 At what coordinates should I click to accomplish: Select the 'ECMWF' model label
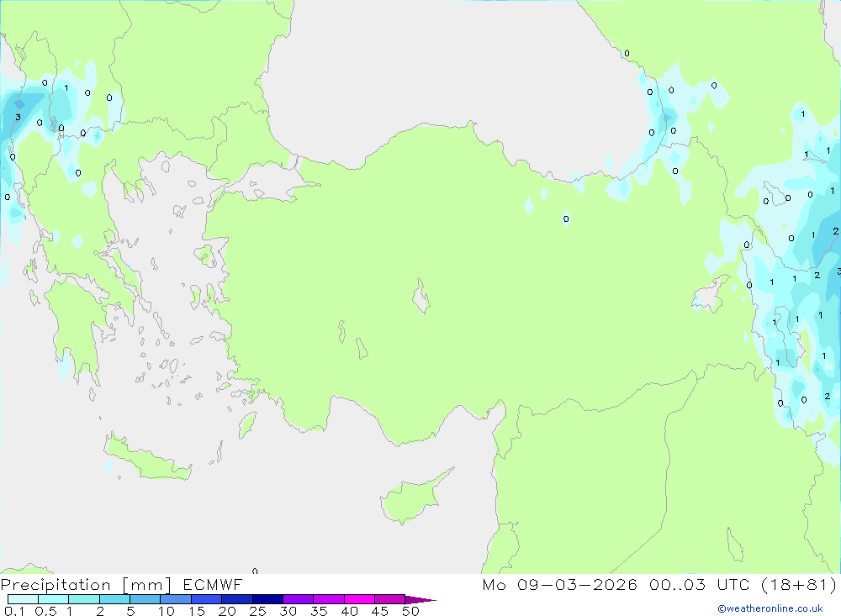tap(213, 584)
